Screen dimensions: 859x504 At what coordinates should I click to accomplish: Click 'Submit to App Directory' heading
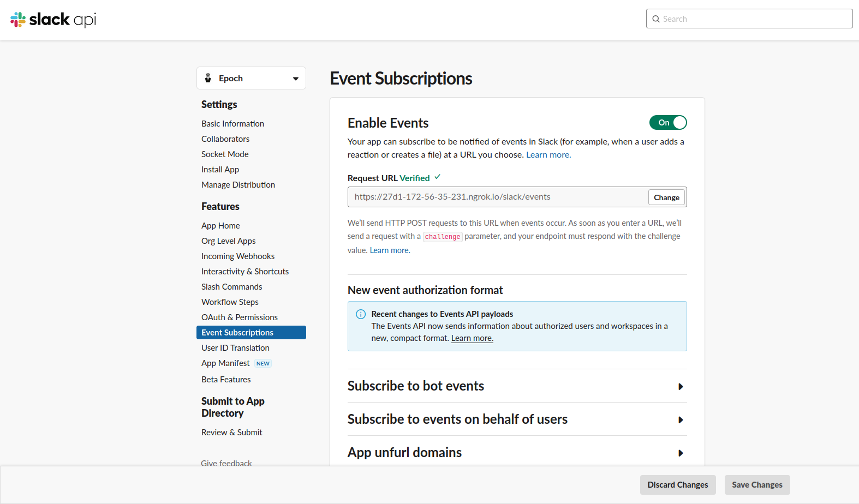click(x=233, y=407)
